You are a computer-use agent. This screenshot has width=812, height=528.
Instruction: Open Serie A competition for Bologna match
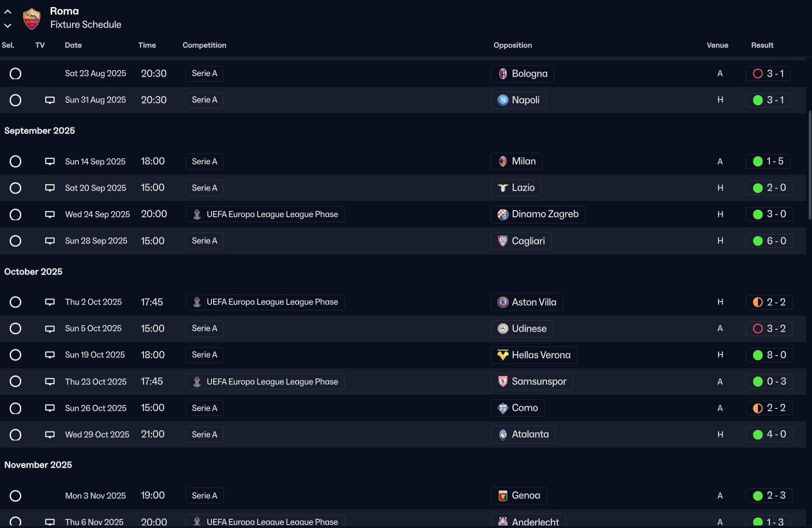[x=205, y=73]
